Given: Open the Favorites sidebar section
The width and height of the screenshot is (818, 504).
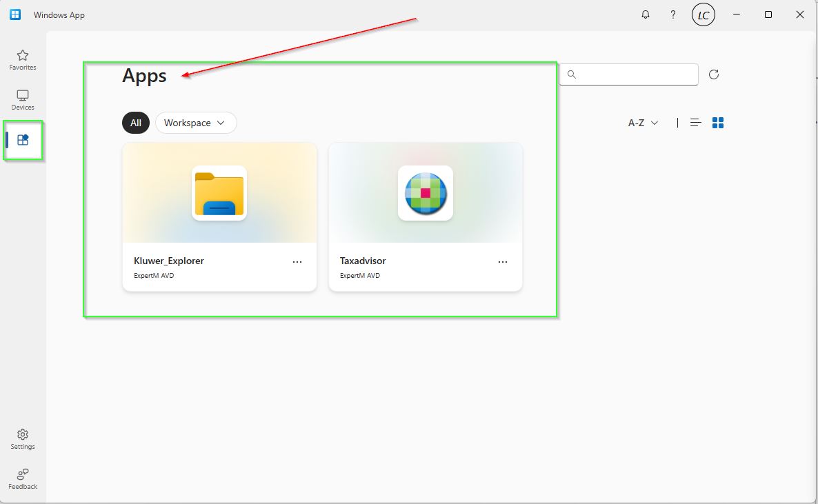Looking at the screenshot, I should click(x=23, y=60).
